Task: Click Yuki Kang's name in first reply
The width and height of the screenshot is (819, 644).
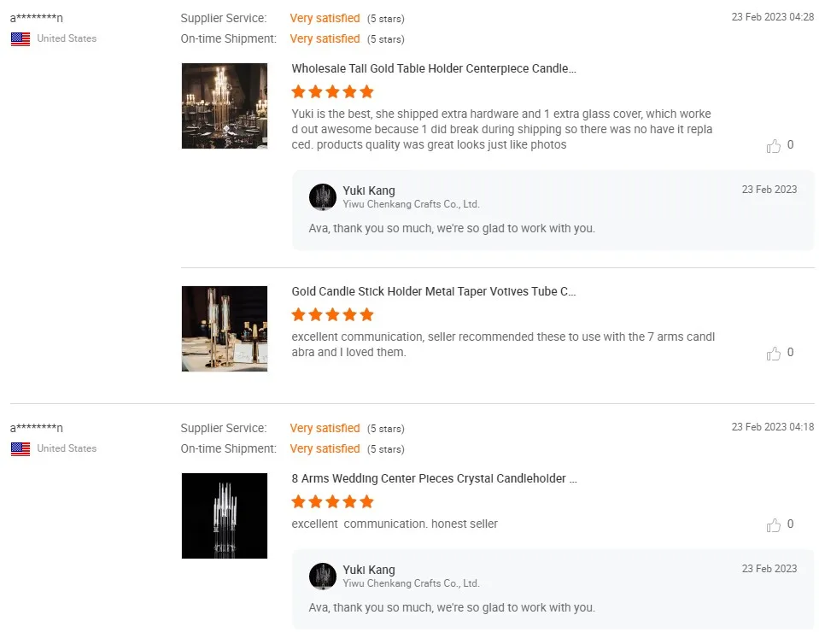Action: (x=369, y=190)
